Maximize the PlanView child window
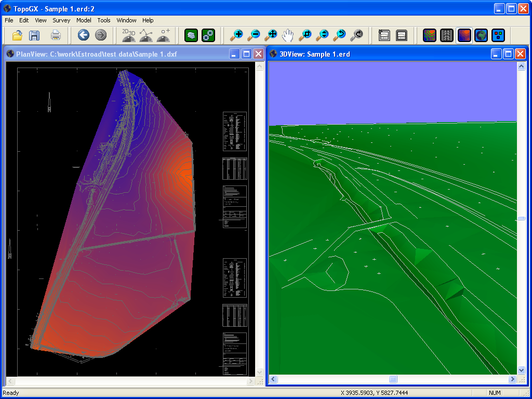The width and height of the screenshot is (532, 399). point(247,54)
